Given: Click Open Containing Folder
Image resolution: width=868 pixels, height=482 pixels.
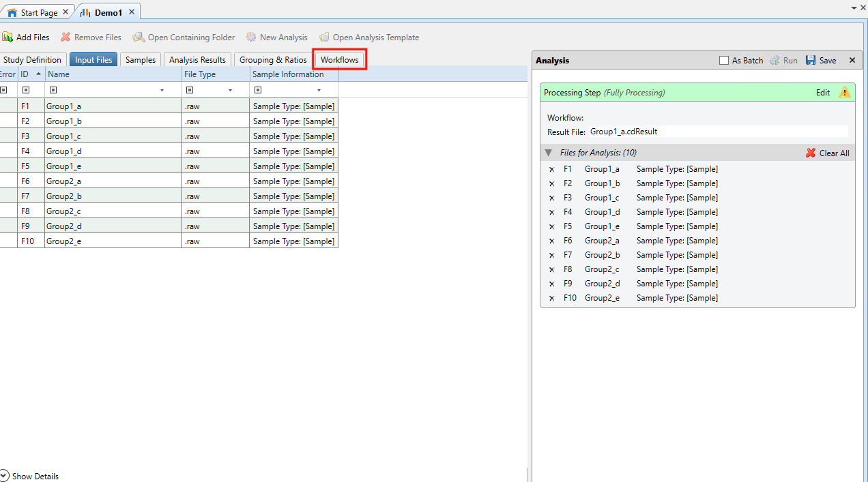Looking at the screenshot, I should pyautogui.click(x=184, y=37).
